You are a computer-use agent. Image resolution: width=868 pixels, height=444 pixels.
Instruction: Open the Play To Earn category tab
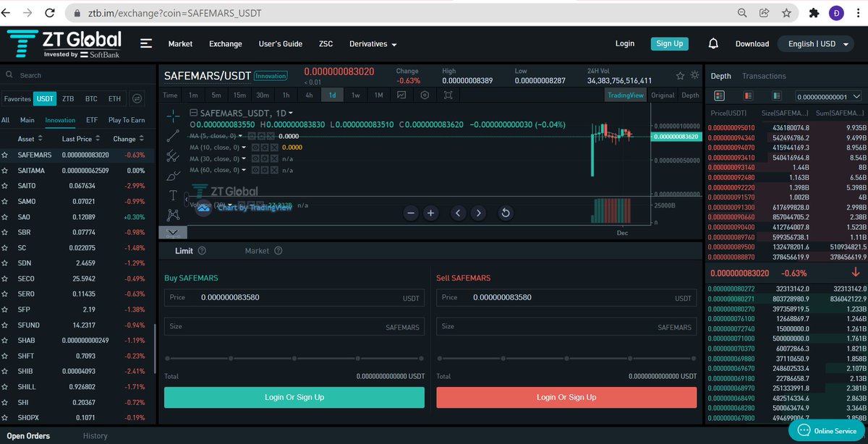coord(127,120)
